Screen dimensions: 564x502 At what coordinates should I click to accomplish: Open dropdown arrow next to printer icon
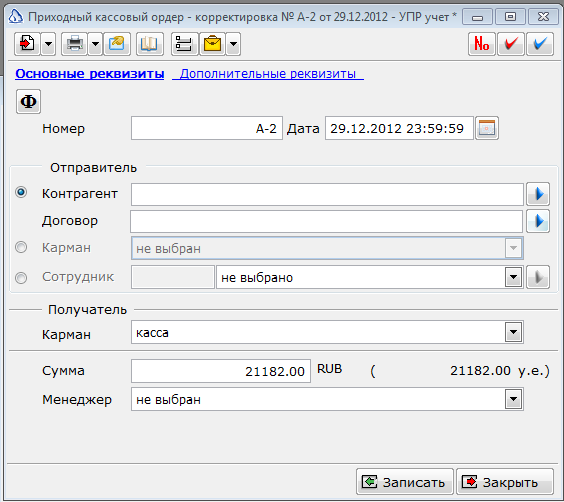coord(95,44)
